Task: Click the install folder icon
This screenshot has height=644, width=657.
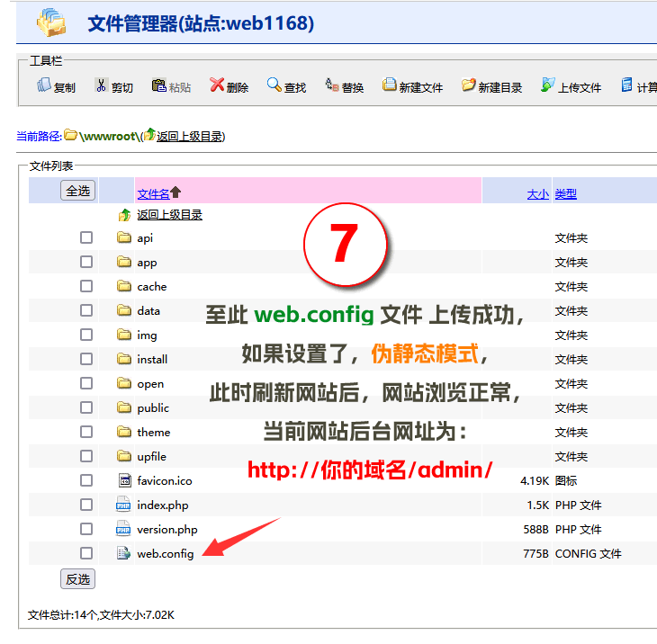Action: (124, 359)
